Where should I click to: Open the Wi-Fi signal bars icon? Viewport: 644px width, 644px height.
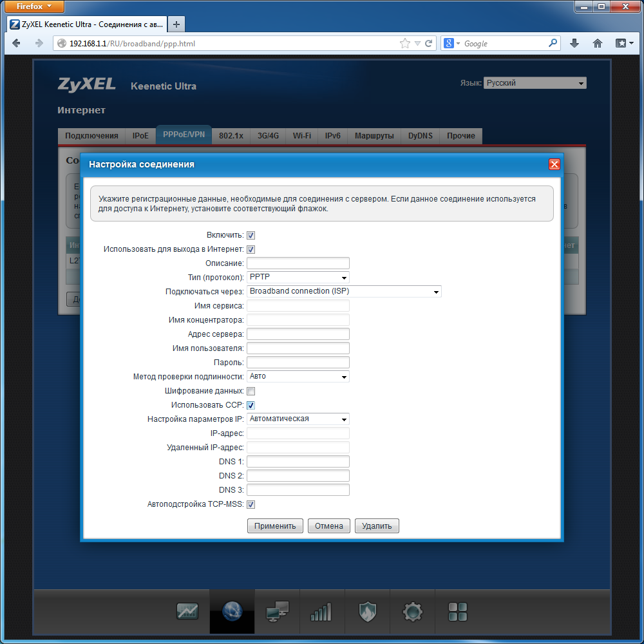tap(321, 612)
